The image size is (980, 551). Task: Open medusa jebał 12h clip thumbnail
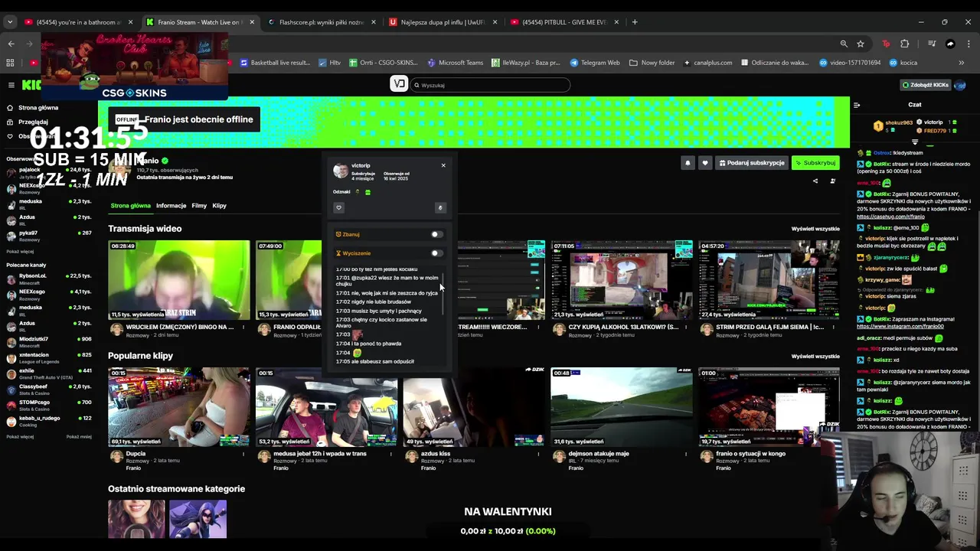coord(327,406)
